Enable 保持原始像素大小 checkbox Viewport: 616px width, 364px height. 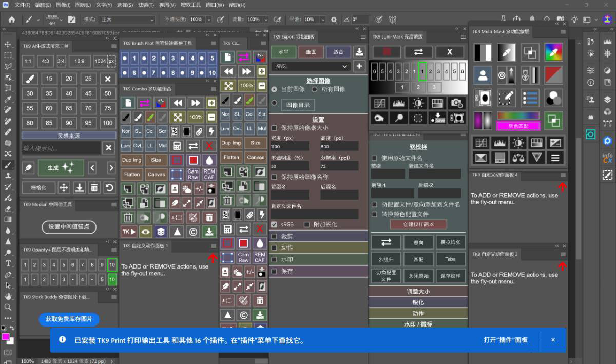click(275, 128)
